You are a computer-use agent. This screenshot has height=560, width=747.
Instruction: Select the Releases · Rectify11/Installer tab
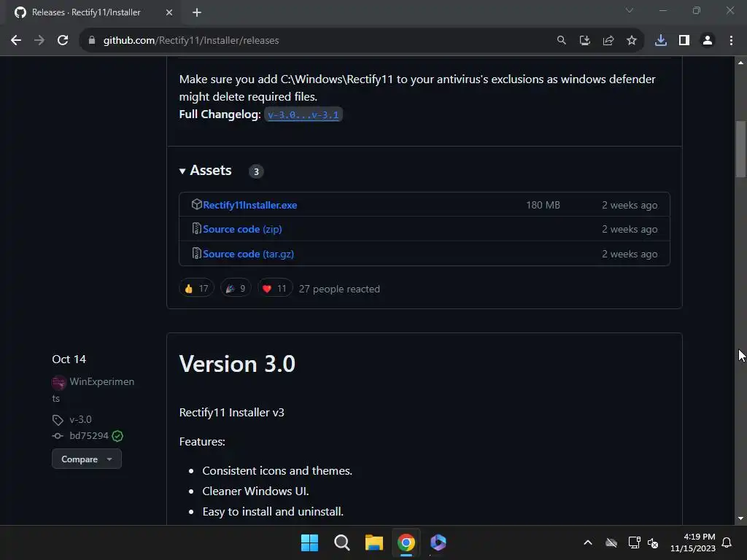tap(93, 12)
